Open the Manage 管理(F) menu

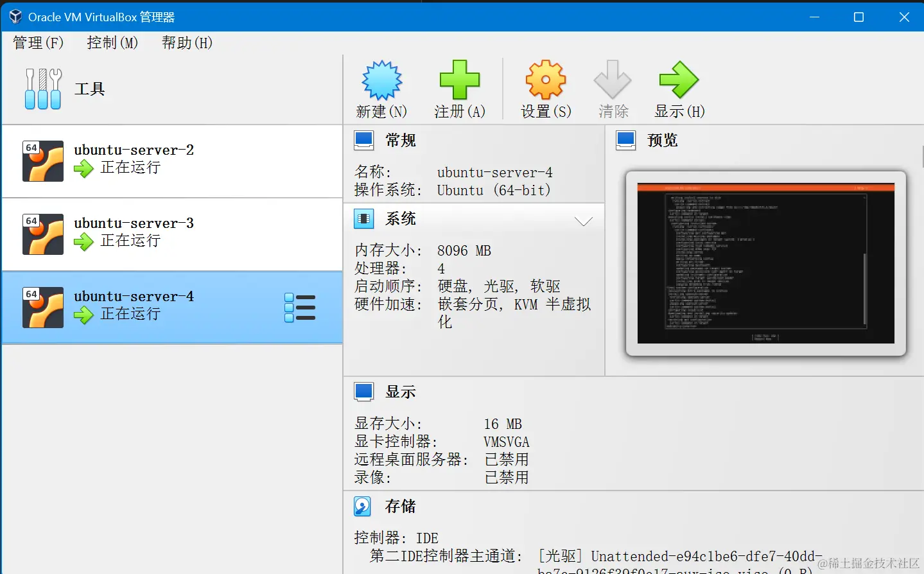coord(39,43)
